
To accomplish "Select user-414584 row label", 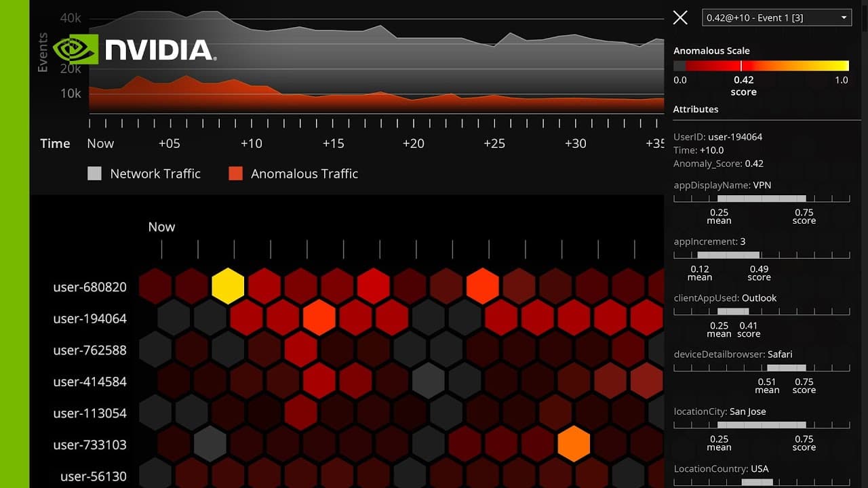I will [90, 382].
